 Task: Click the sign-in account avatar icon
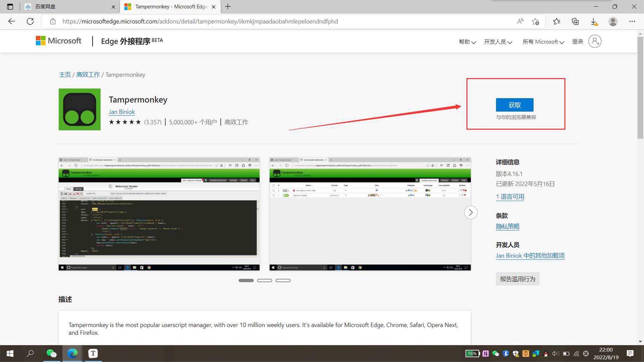point(595,41)
